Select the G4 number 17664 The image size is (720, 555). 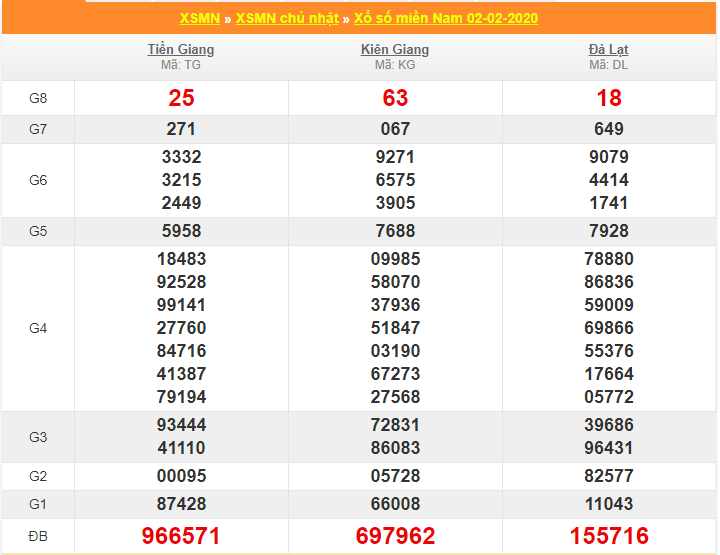coord(609,374)
